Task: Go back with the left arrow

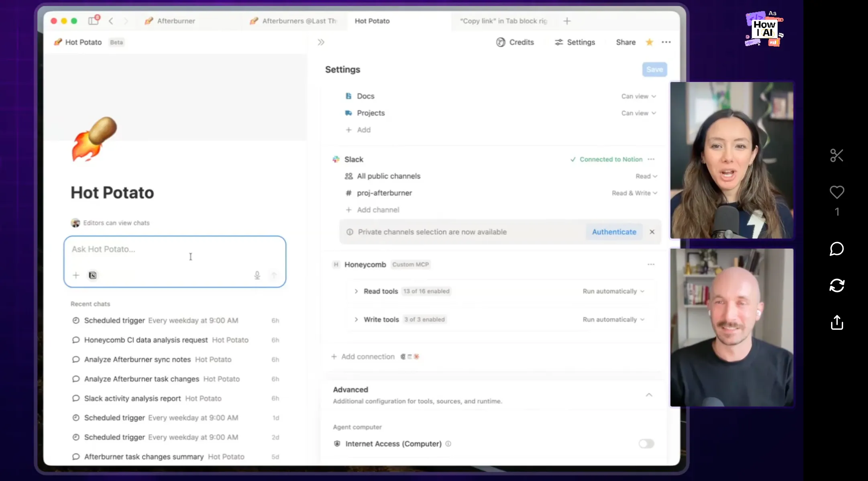Action: pos(111,21)
